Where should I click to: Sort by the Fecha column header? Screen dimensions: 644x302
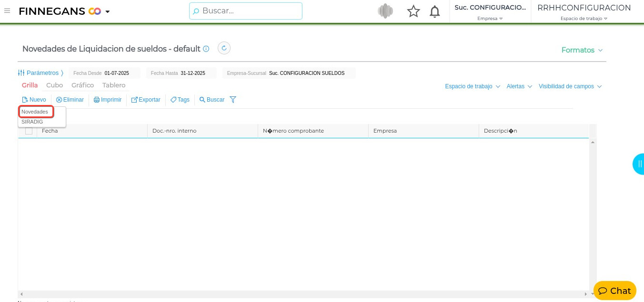(92, 131)
